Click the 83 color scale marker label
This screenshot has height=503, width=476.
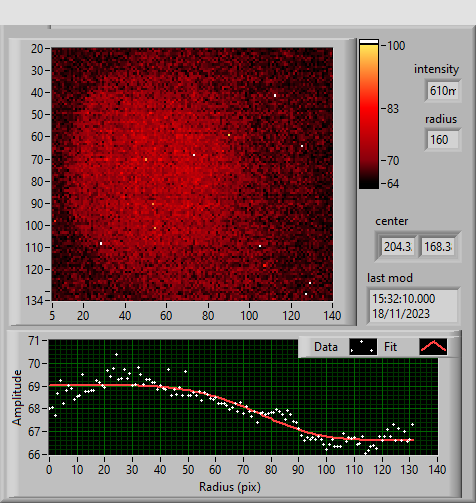pyautogui.click(x=393, y=109)
